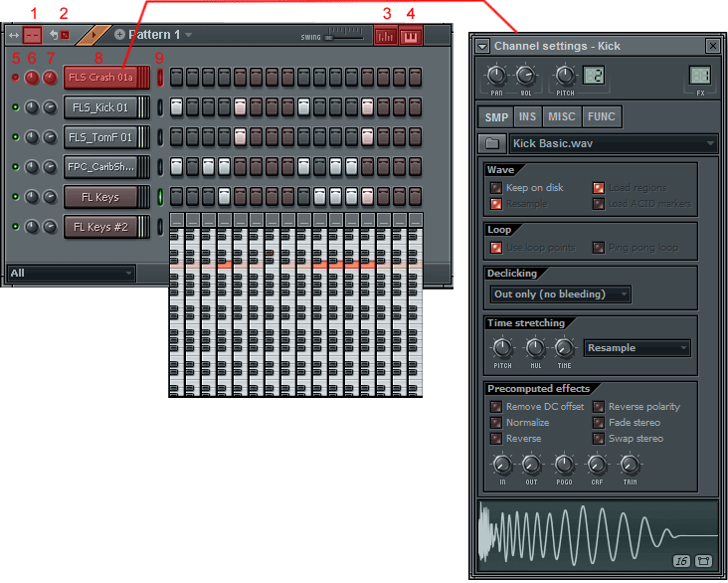Click the precomputed effects POGO knob
728x583 pixels.
[564, 464]
